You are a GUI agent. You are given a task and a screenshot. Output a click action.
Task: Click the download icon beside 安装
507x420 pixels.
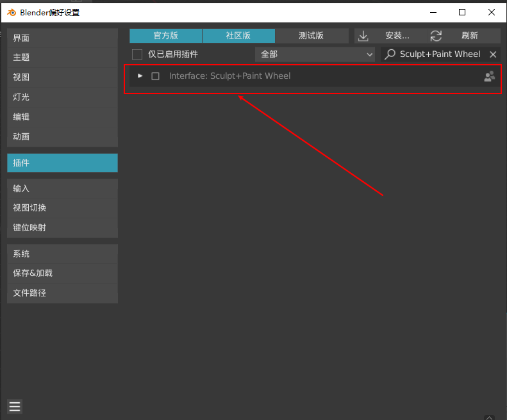click(363, 36)
